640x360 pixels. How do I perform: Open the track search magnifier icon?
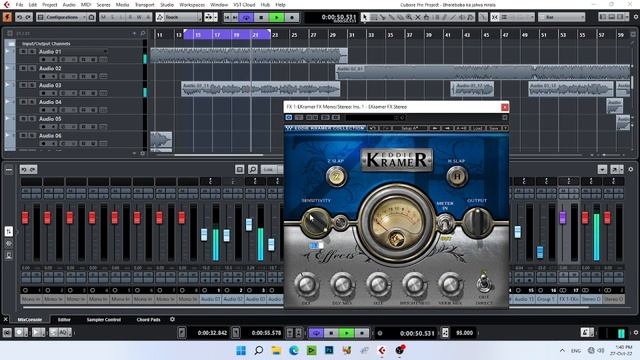(143, 33)
